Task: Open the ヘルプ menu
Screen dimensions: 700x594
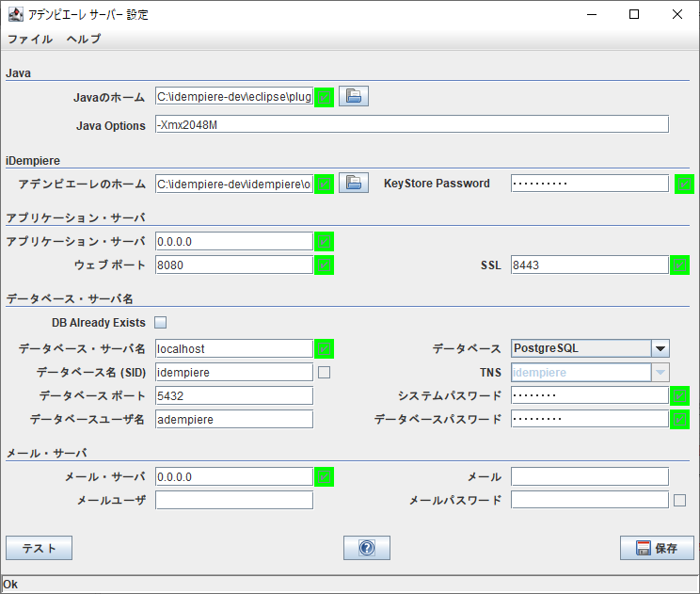Action: point(84,39)
